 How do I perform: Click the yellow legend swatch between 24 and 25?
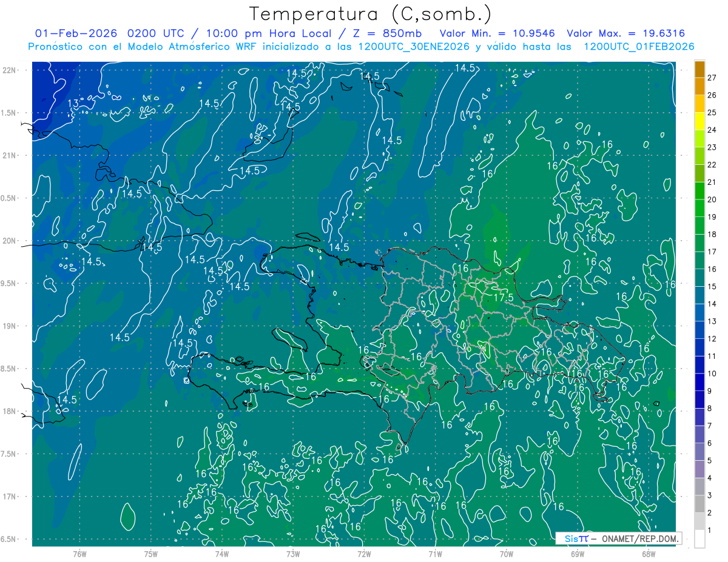[699, 121]
